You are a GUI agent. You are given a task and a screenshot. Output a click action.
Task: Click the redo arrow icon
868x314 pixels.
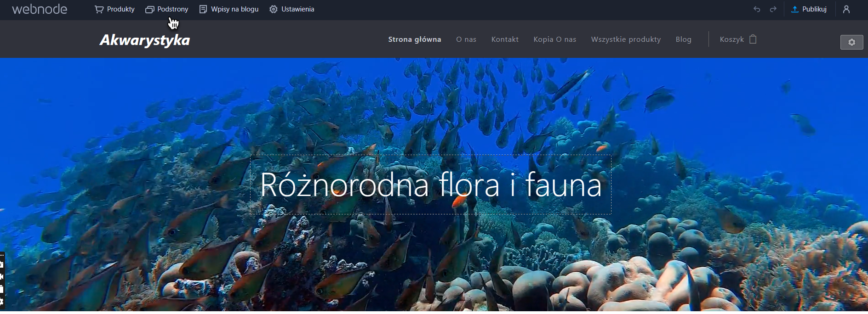pyautogui.click(x=773, y=9)
